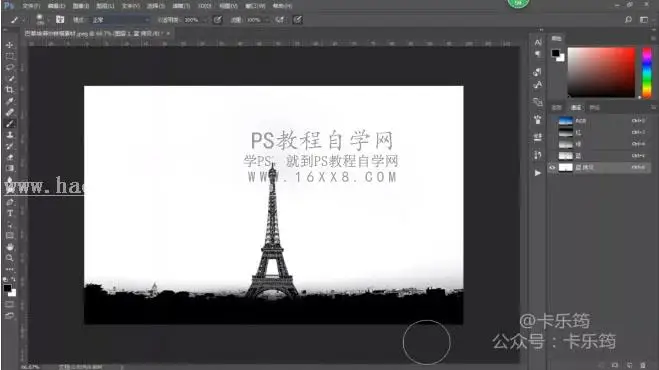Open 图像(I) menu

pyautogui.click(x=81, y=6)
